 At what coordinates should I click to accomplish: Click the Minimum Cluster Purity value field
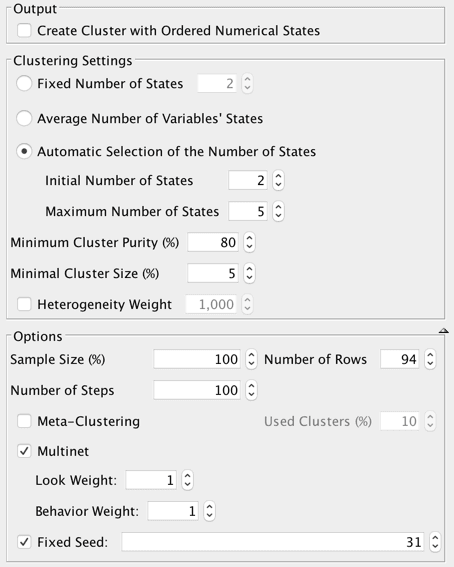point(213,242)
